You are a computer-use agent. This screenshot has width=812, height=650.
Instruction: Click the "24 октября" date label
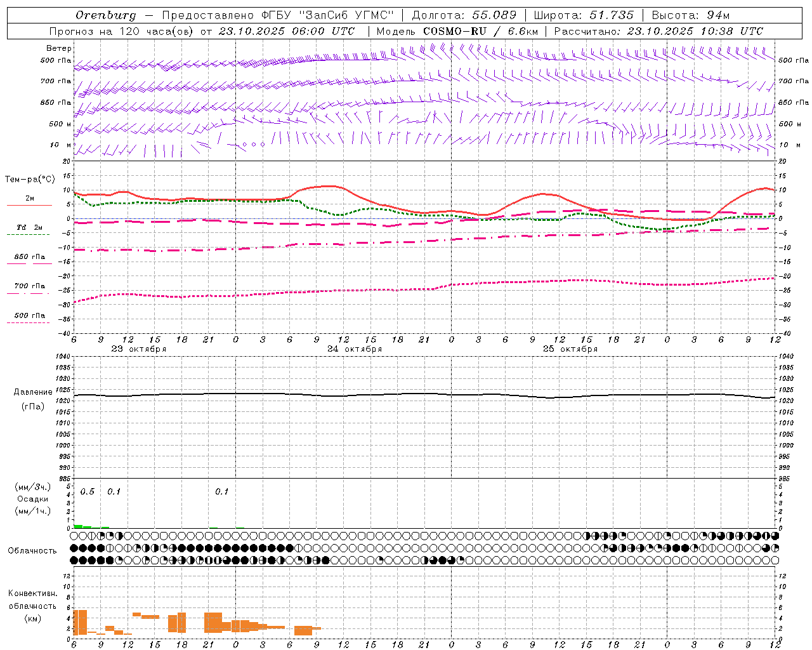coord(355,349)
